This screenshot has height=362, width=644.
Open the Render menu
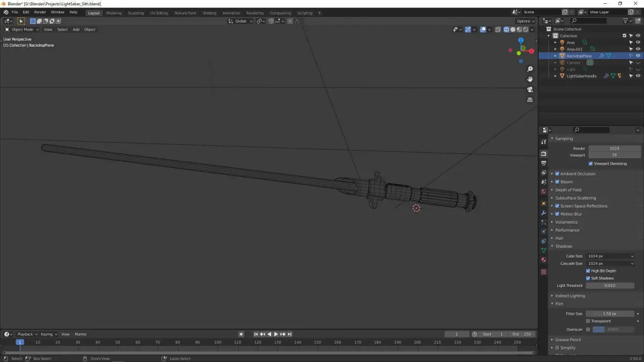point(40,12)
